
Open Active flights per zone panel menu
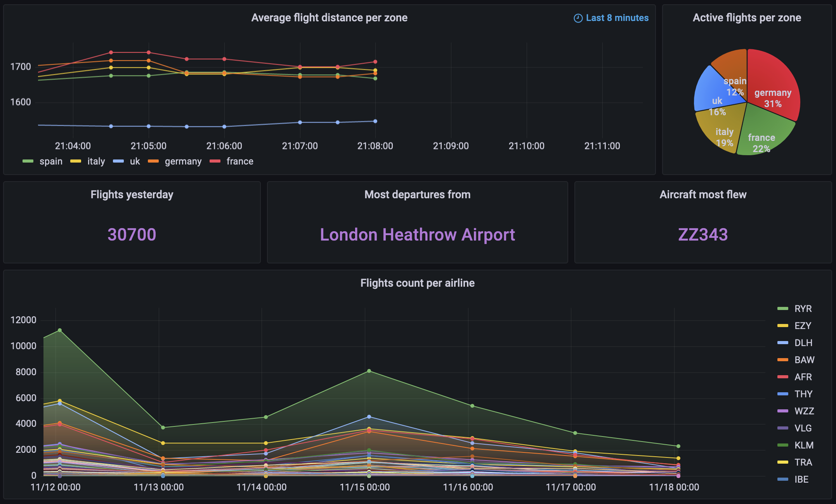pos(746,18)
